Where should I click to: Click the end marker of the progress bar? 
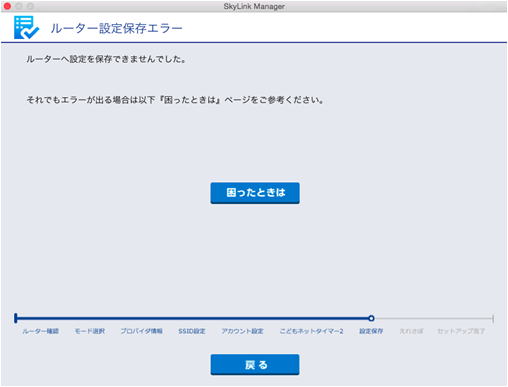(x=493, y=319)
